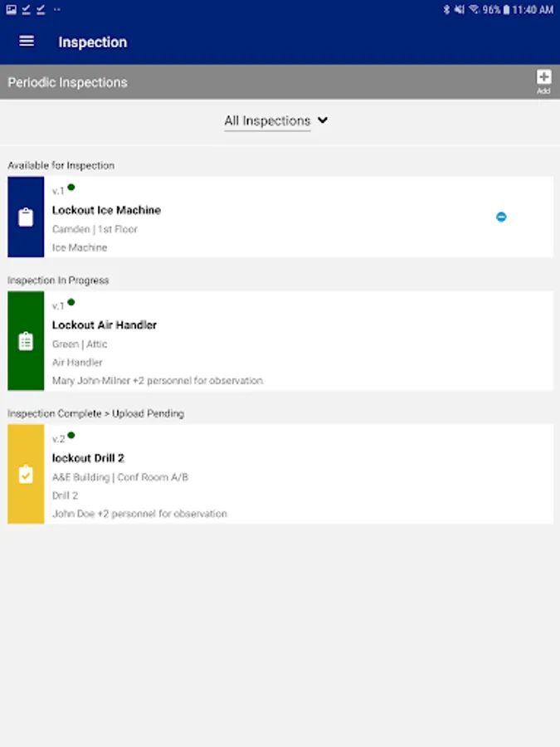Open the Lockout Air Handler inspection

280,341
